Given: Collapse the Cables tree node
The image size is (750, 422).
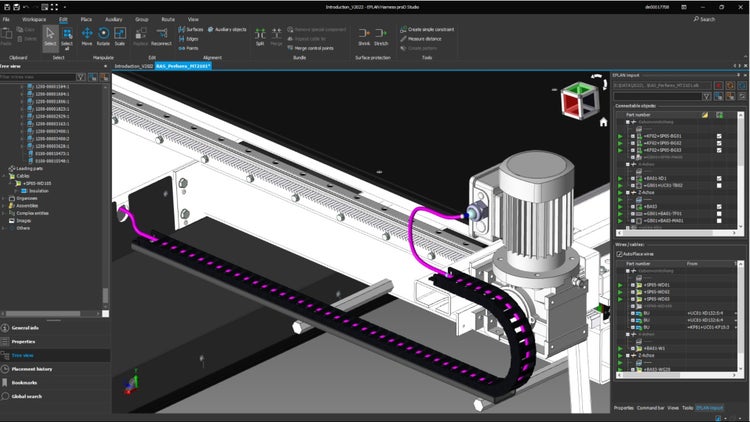Looking at the screenshot, I should [x=5, y=176].
